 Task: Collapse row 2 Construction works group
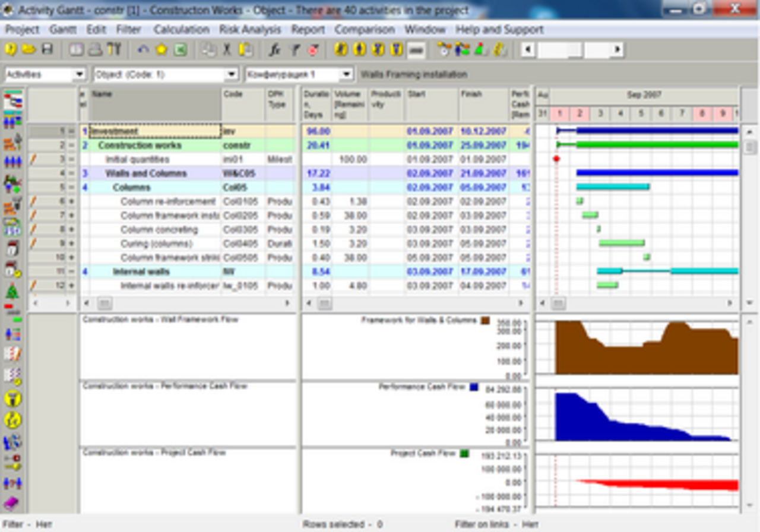pyautogui.click(x=71, y=145)
